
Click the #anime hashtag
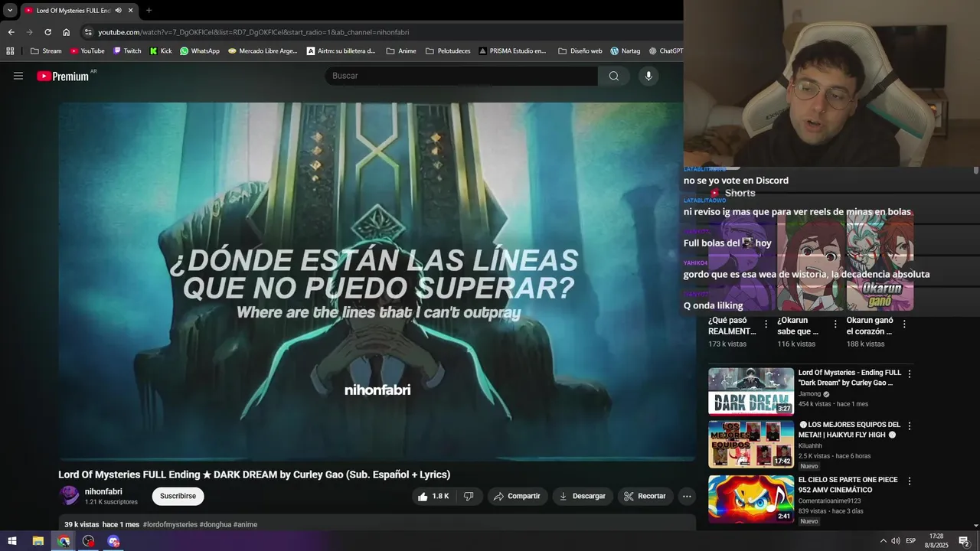(245, 525)
